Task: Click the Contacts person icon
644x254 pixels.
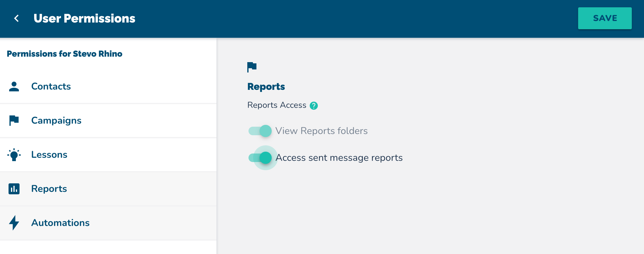Action: pyautogui.click(x=14, y=86)
